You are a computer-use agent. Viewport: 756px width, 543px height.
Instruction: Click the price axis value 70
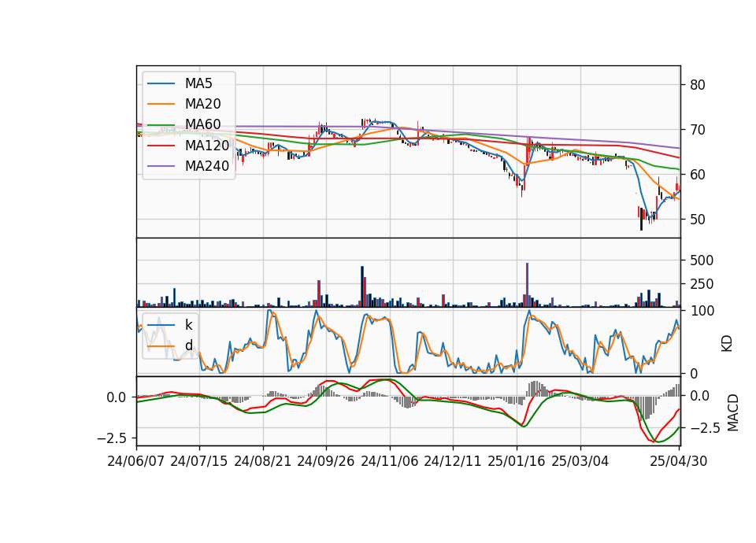(698, 130)
